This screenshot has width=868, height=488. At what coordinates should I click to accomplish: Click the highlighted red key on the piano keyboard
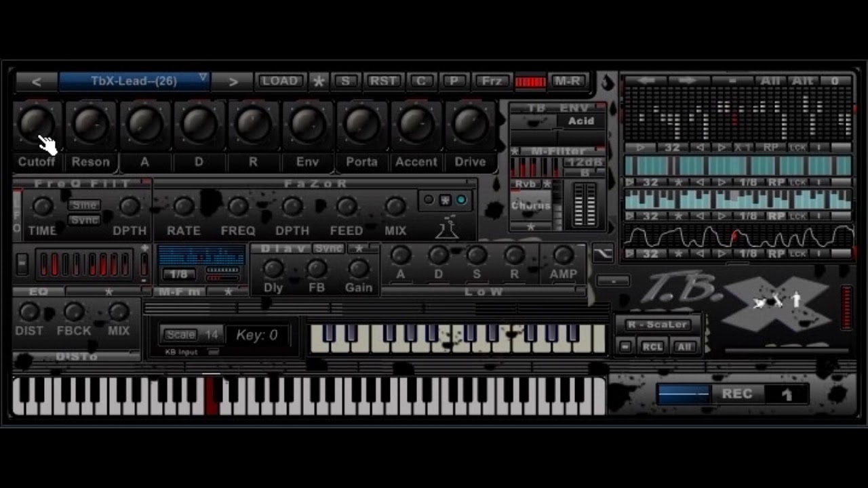pos(212,396)
